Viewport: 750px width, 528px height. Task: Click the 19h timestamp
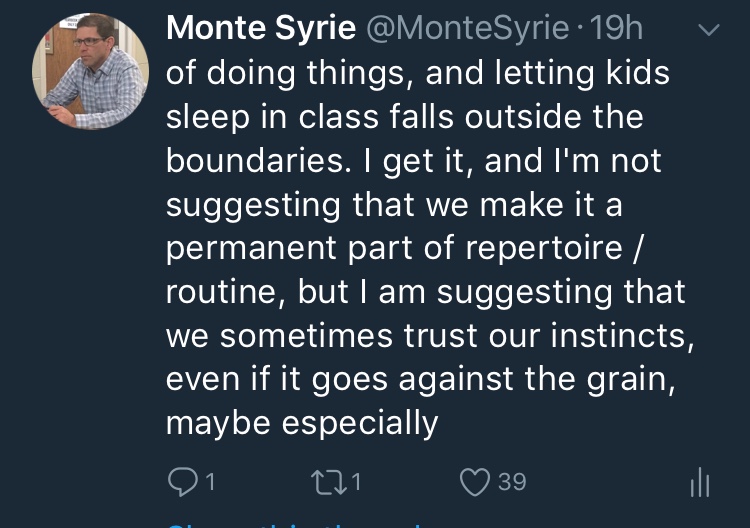(617, 29)
